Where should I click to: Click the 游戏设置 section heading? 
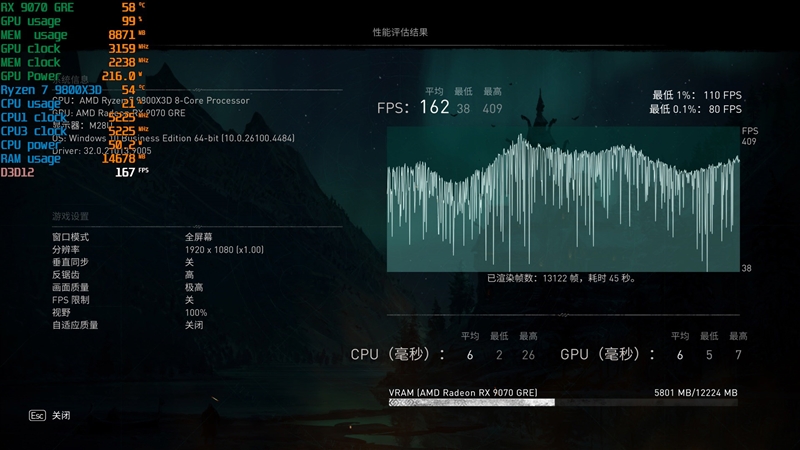pos(70,216)
